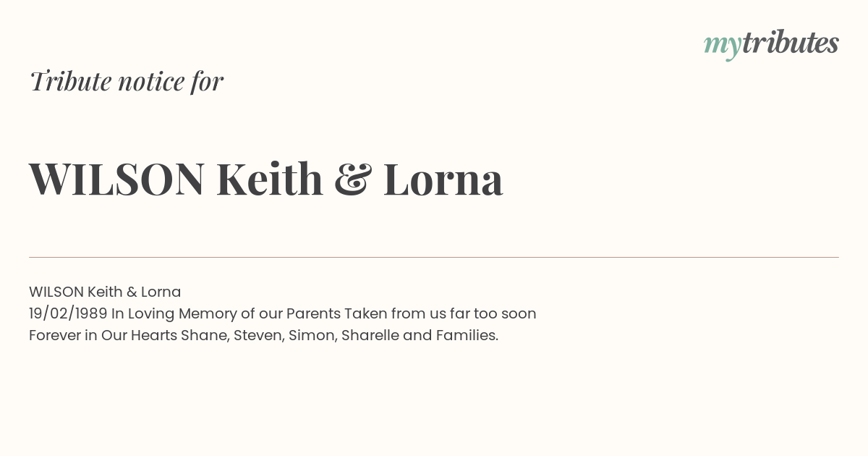Click "Keith" in the large title
This screenshot has height=456, width=868.
click(269, 179)
